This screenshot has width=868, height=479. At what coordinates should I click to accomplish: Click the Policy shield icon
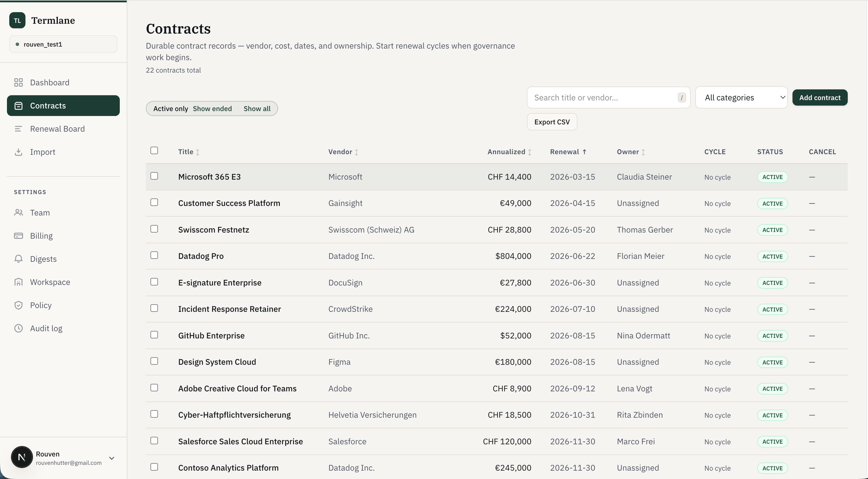tap(19, 305)
